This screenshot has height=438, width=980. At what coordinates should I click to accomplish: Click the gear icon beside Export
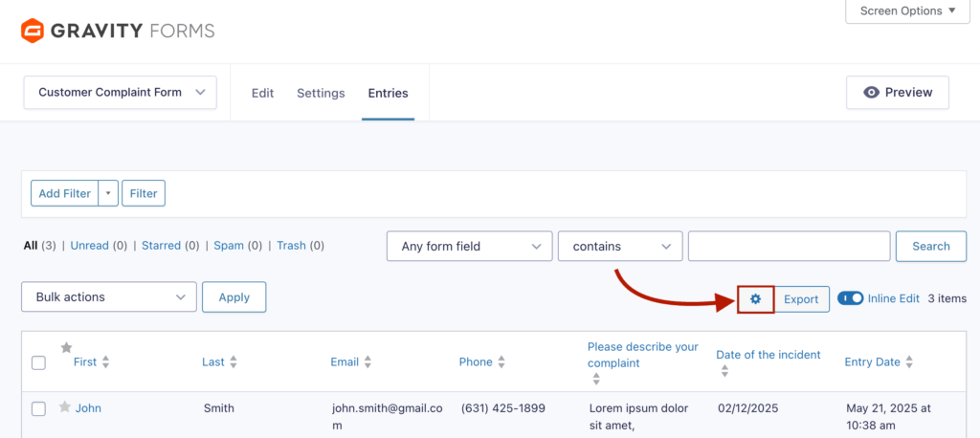point(755,299)
